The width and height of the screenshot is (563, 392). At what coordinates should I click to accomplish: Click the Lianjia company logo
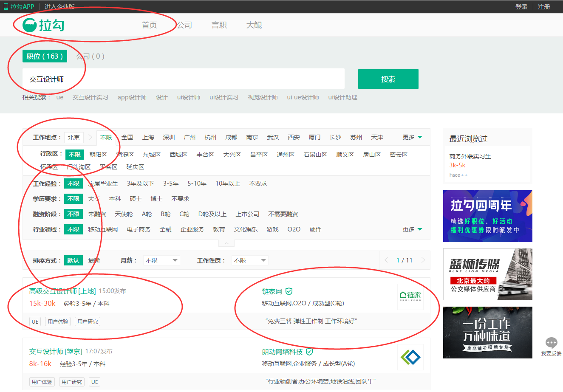[x=410, y=296]
